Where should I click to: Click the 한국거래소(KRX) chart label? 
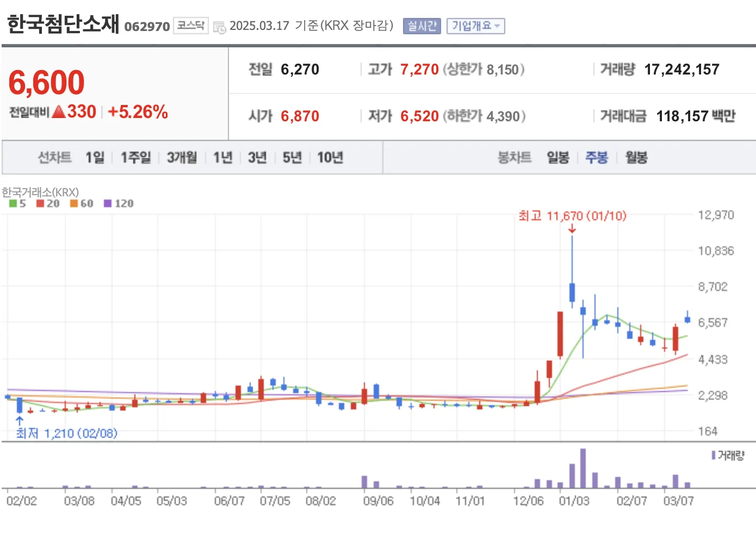tap(40, 192)
